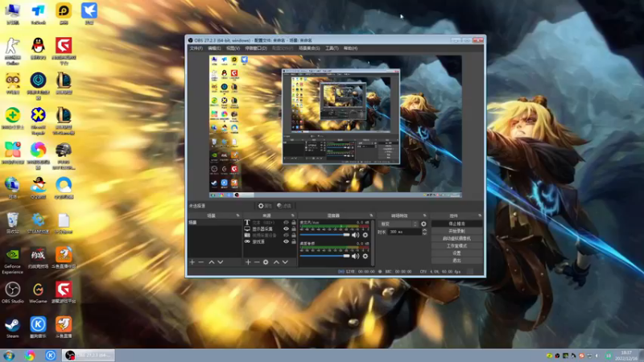Open scene transition properties gear
This screenshot has width=644, height=362.
(x=423, y=224)
